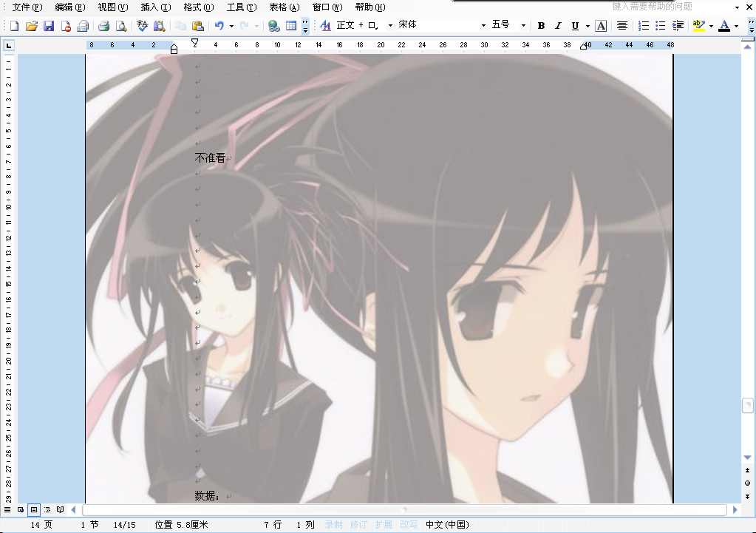Click select browse object circle button
Screen dimensions: 756x533
point(747,483)
